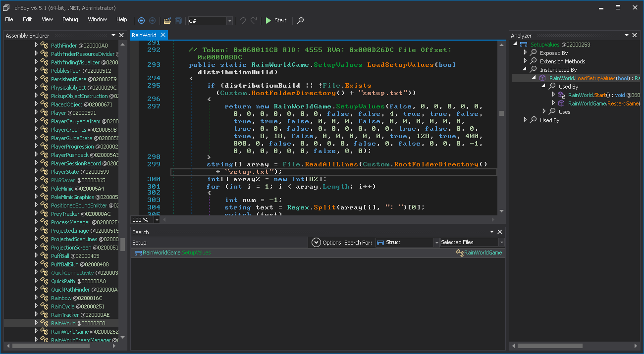This screenshot has width=644, height=354.
Task: Click the SetupValues struct icon in Analyzer
Action: (x=523, y=44)
